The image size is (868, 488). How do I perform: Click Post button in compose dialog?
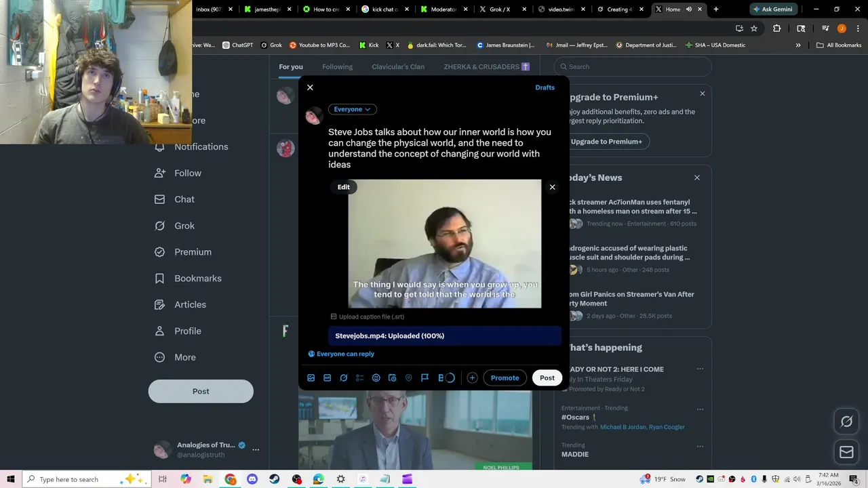click(x=547, y=378)
